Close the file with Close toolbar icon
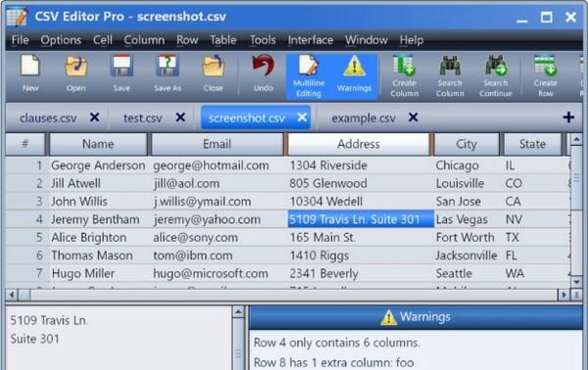588x370 pixels. (214, 74)
